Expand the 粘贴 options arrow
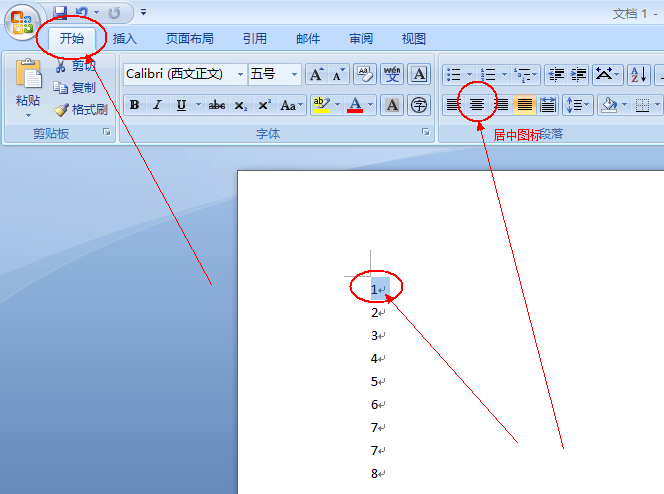 click(28, 115)
